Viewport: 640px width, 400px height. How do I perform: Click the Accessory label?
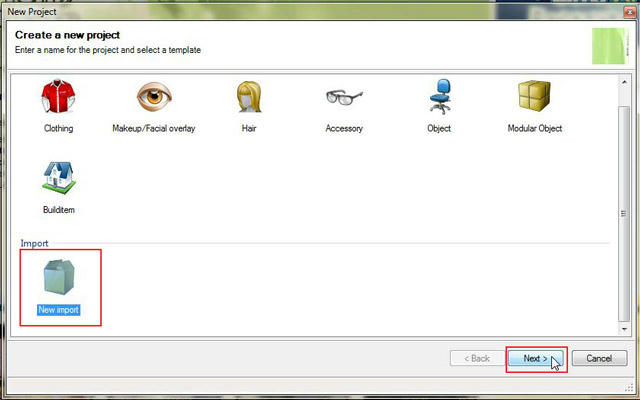(344, 128)
